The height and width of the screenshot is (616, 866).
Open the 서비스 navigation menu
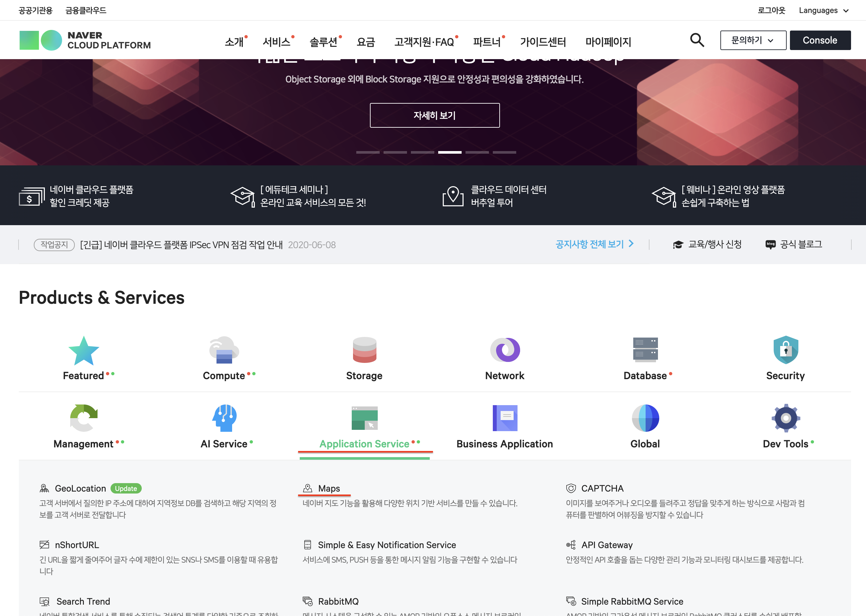click(277, 42)
